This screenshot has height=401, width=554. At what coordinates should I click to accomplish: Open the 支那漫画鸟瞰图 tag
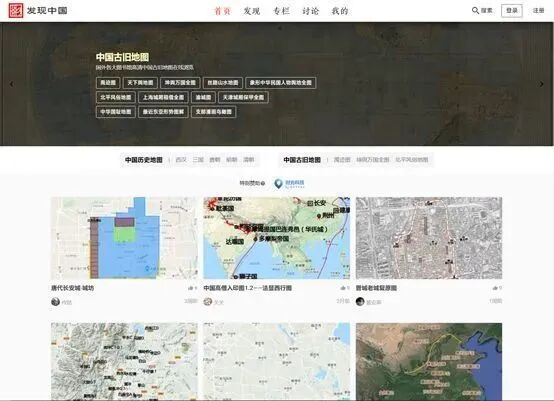[x=214, y=112]
